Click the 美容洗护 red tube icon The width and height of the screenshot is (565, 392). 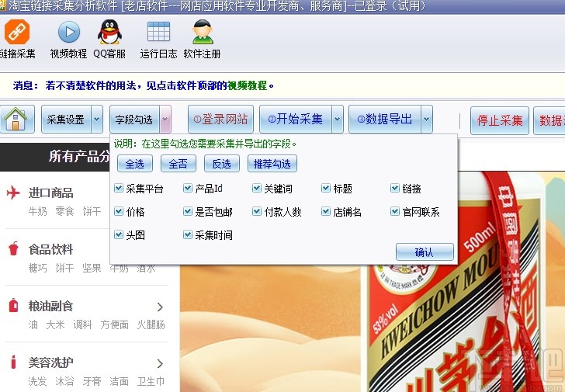pyautogui.click(x=13, y=362)
